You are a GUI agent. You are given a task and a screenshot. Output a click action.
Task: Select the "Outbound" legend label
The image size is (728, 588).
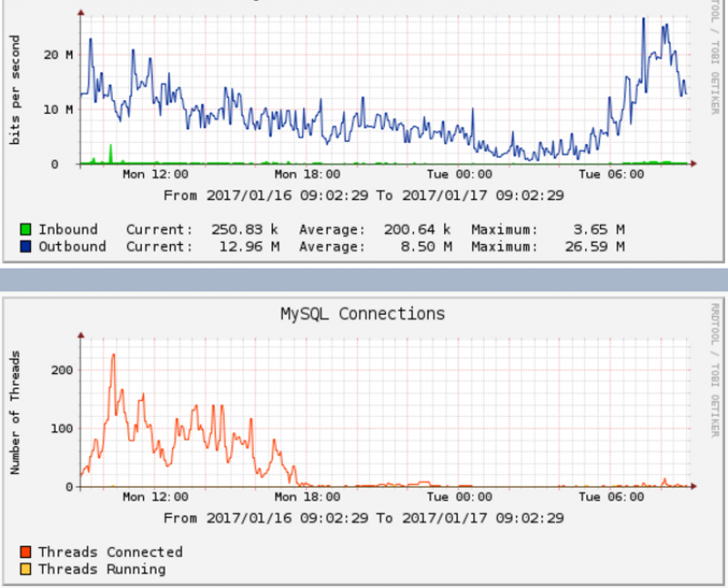[72, 246]
